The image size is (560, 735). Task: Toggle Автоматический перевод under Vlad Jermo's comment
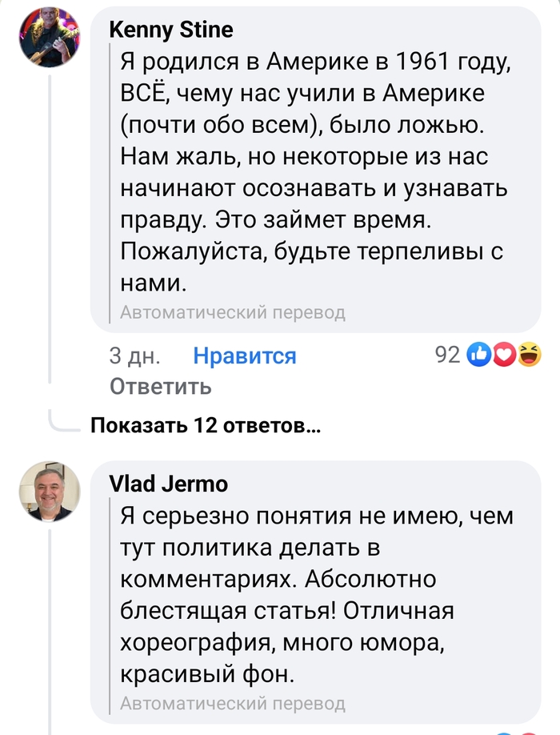(232, 704)
